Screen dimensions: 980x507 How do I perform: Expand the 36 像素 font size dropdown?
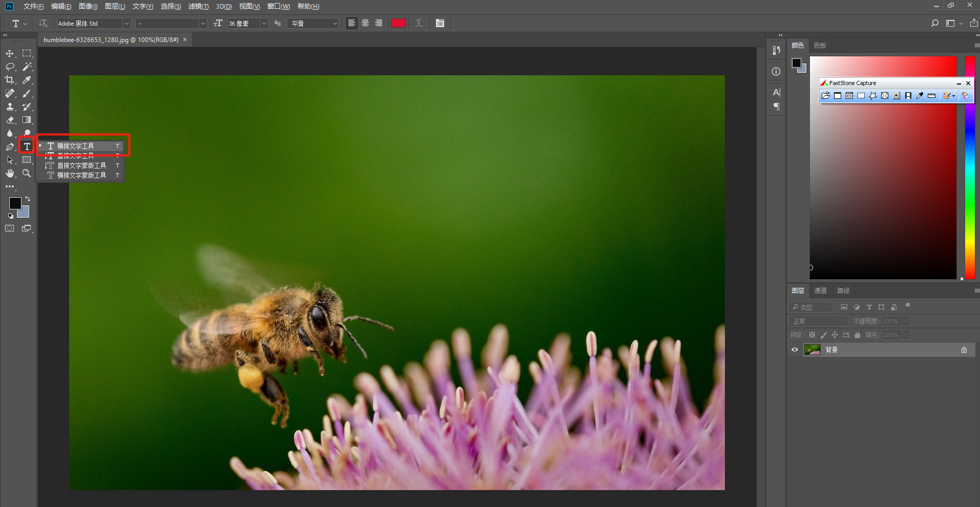click(264, 24)
